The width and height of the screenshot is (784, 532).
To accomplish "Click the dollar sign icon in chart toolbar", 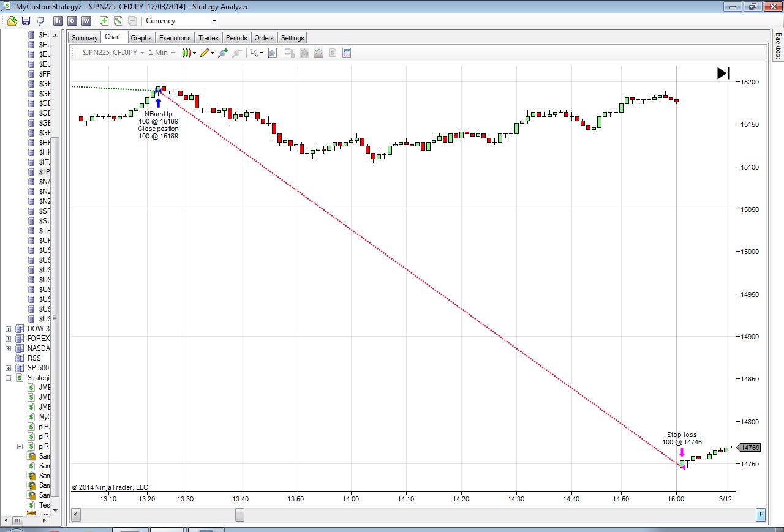I will point(332,53).
